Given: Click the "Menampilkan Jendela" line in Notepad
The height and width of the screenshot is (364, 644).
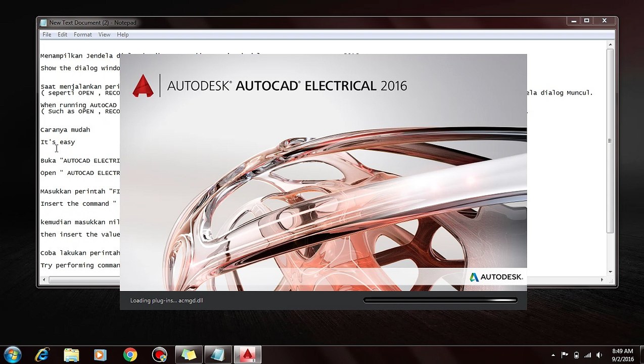Looking at the screenshot, I should 80,56.
